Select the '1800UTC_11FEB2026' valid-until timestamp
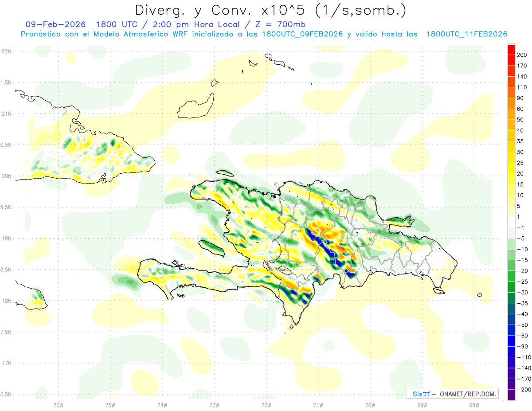The height and width of the screenshot is (411, 532). click(466, 34)
